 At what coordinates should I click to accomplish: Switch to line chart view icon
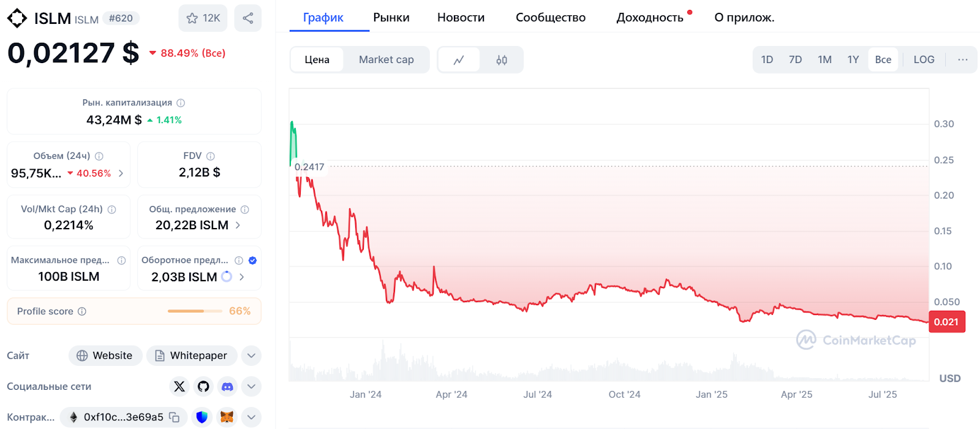[459, 60]
